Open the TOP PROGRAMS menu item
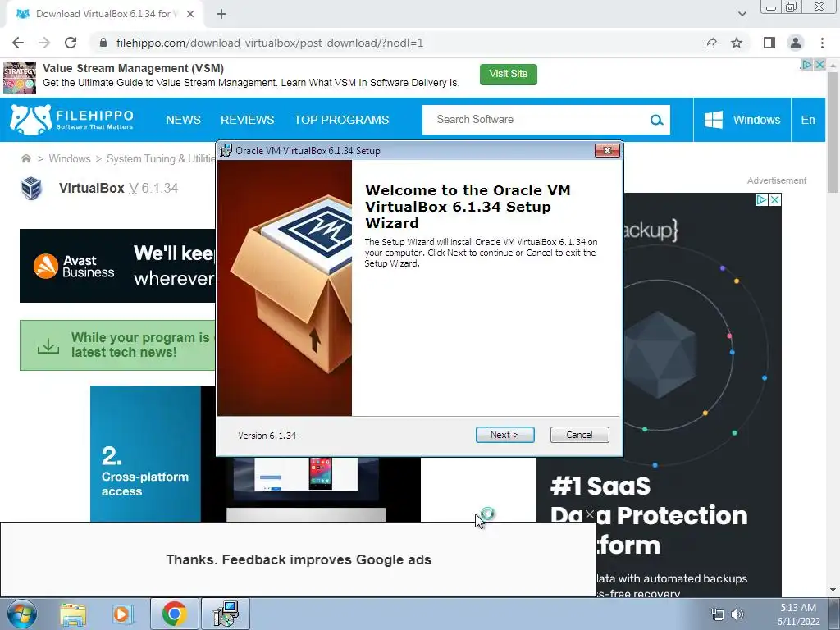 (341, 120)
